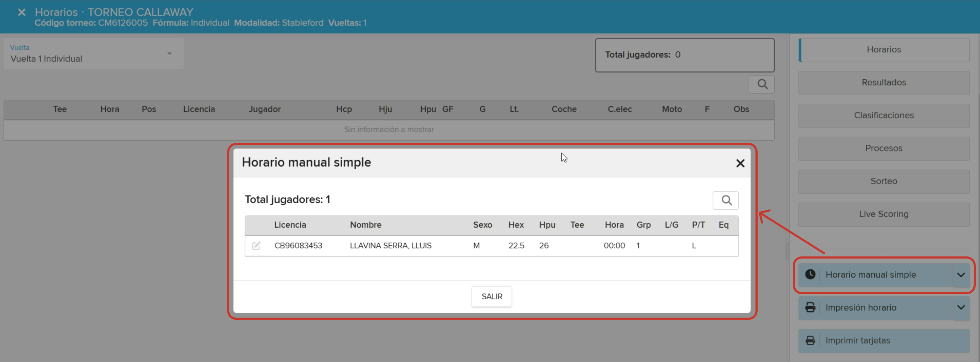Click the Coche column header in main table
The height and width of the screenshot is (362, 980).
[x=564, y=109]
